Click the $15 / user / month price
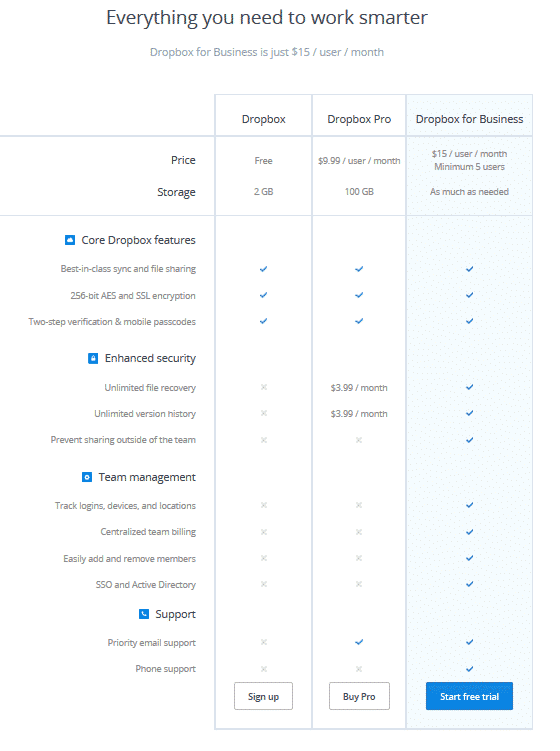 pyautogui.click(x=469, y=154)
